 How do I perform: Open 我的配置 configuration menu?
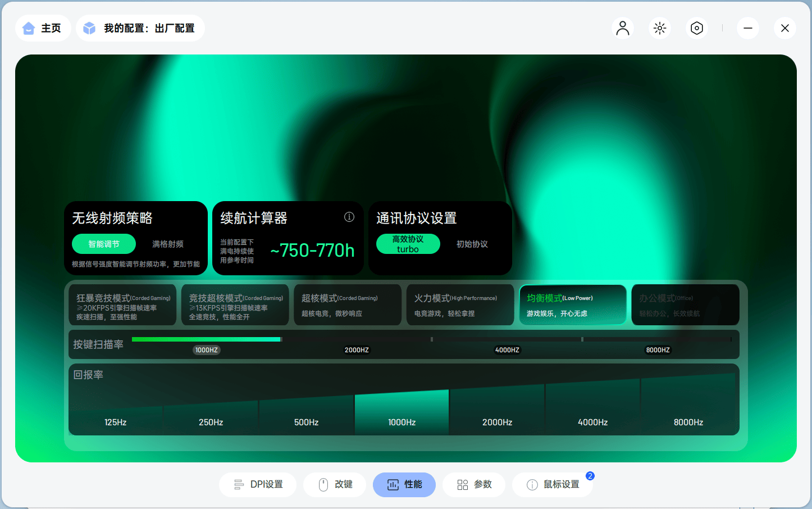[x=140, y=28]
